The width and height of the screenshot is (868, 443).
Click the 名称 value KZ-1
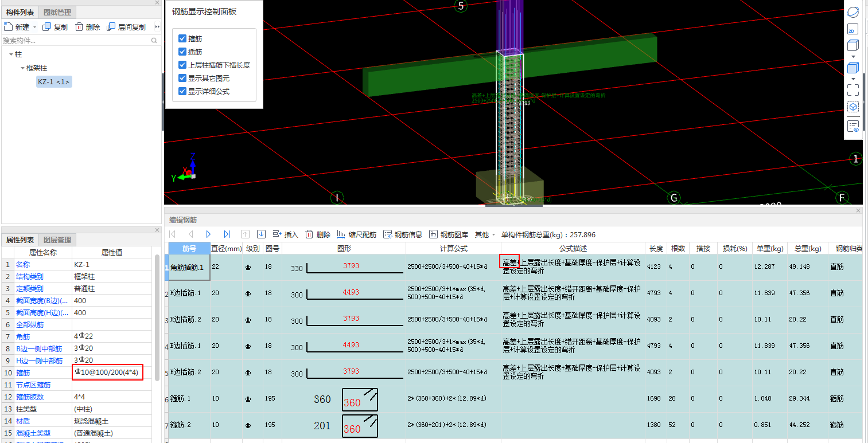tap(112, 265)
